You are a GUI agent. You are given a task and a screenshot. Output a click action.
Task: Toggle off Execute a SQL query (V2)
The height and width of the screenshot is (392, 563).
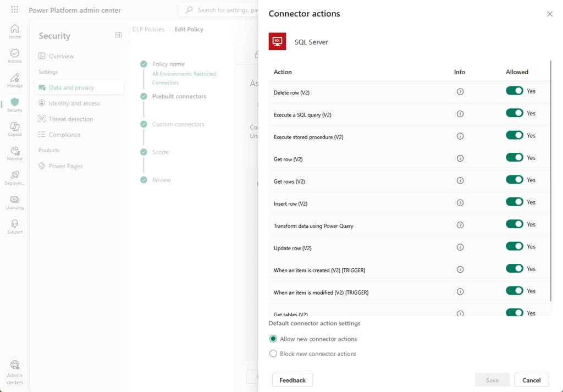coord(514,113)
